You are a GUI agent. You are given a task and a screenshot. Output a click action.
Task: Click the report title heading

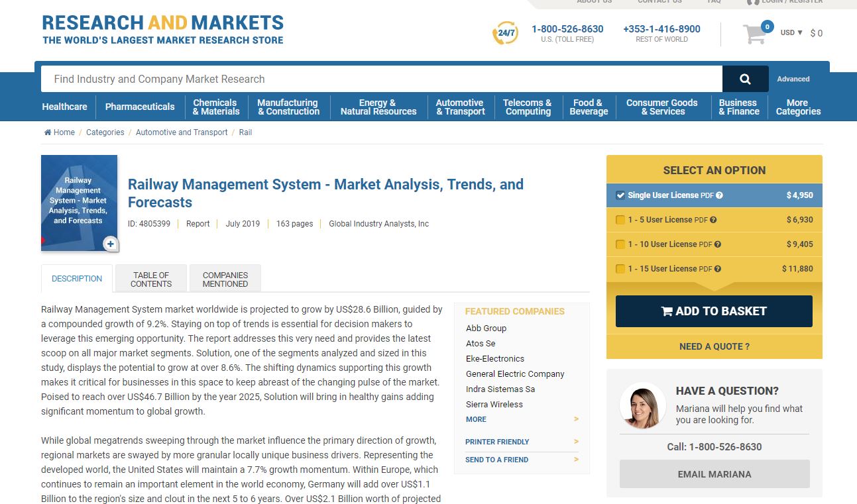[325, 193]
